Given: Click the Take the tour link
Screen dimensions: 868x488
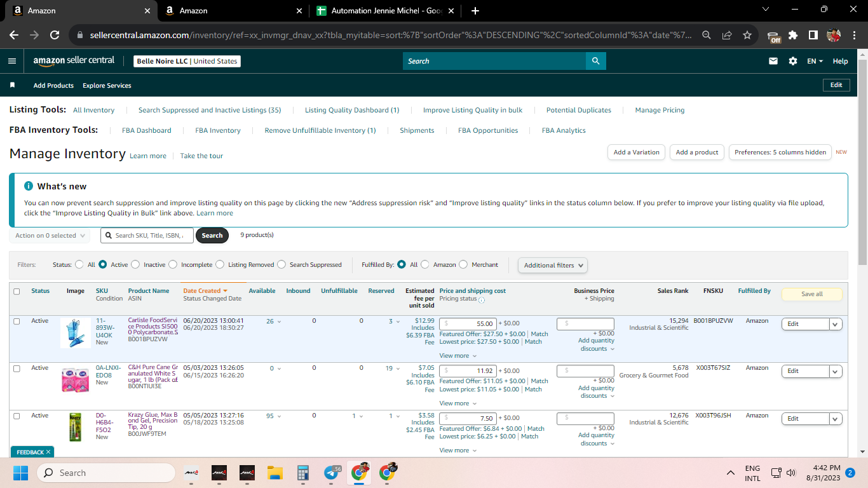Looking at the screenshot, I should [x=201, y=156].
